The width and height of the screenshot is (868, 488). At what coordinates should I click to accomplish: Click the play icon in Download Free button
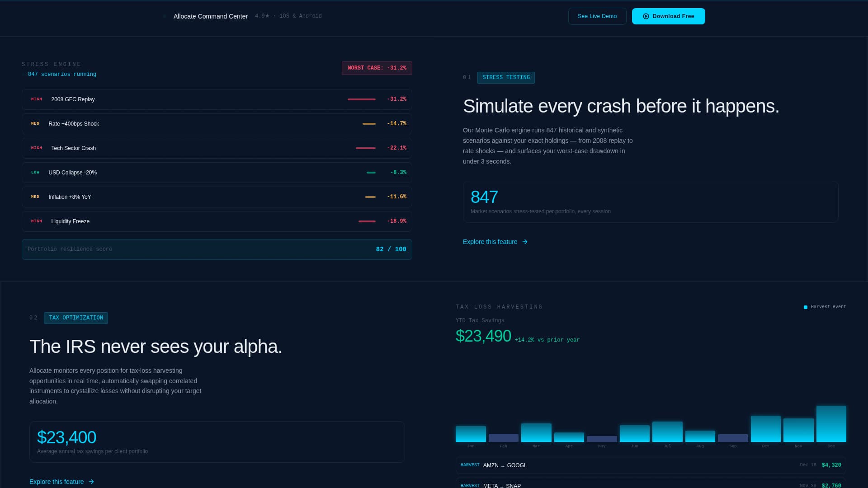[646, 16]
